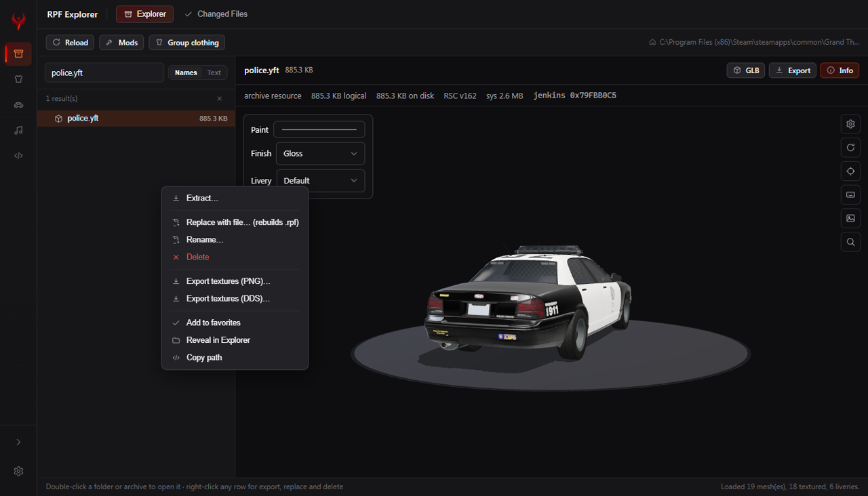Select the police.yft result row
The image size is (868, 496).
point(136,118)
